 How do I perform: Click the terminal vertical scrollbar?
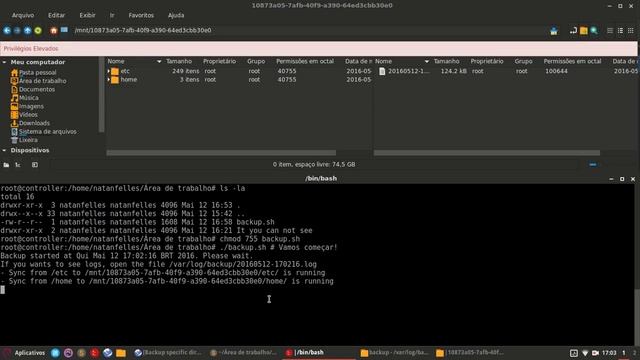[637, 317]
